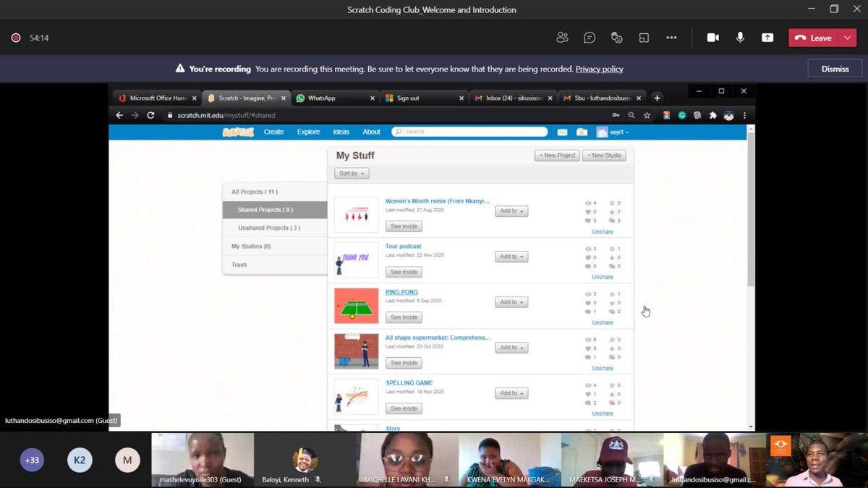Click the + New Project button
868x488 pixels.
point(558,155)
